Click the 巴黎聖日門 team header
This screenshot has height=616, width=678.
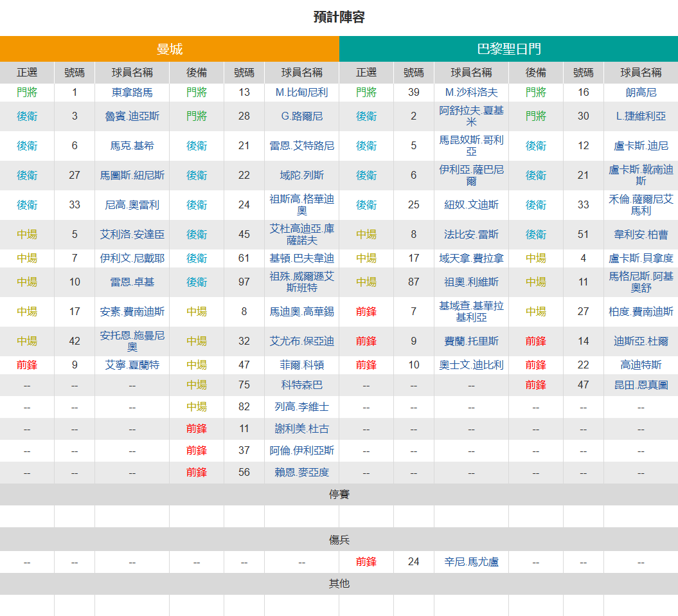[508, 49]
